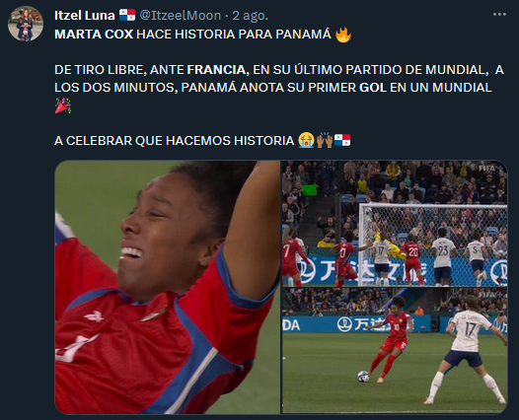Click the crying face emoji

coord(306,140)
